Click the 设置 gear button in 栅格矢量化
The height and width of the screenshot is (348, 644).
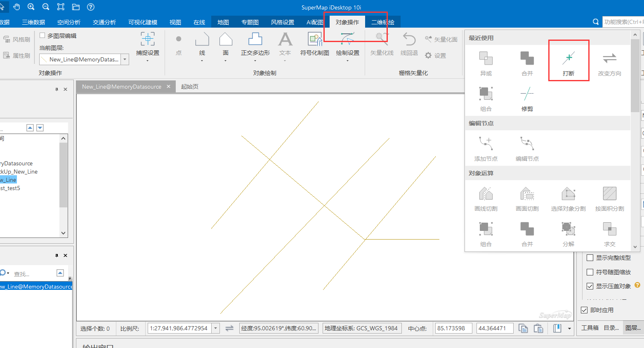(436, 55)
